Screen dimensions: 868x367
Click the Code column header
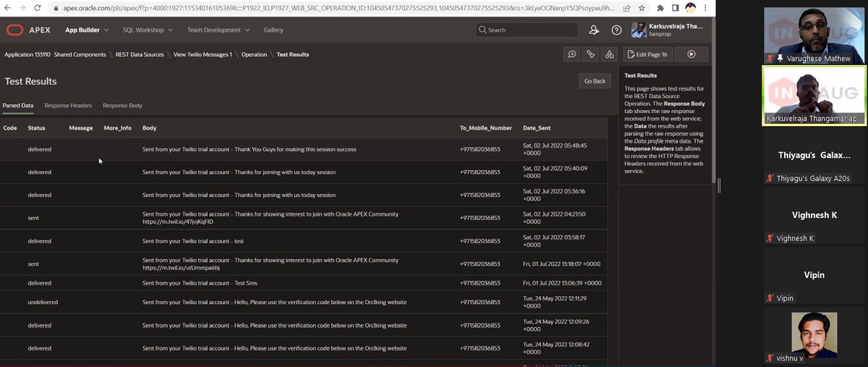coord(10,128)
